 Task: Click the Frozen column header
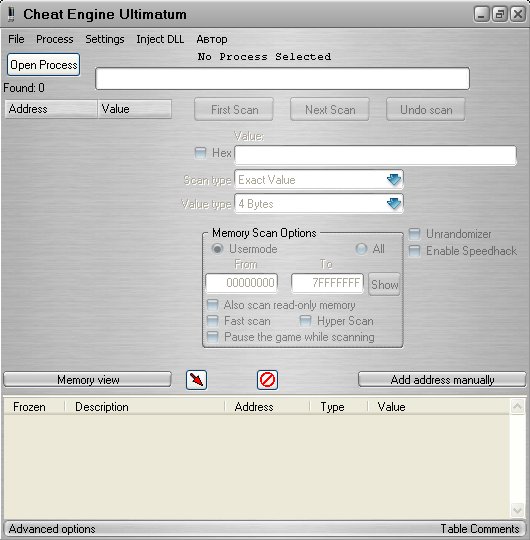[34, 407]
